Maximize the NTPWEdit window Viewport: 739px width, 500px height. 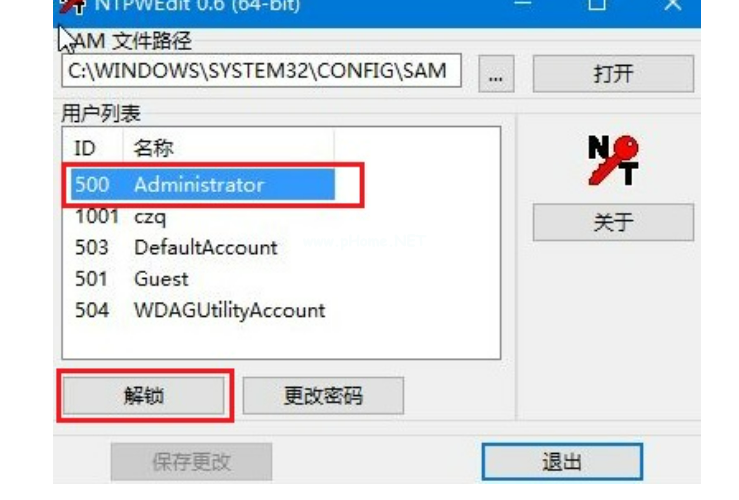(x=597, y=6)
